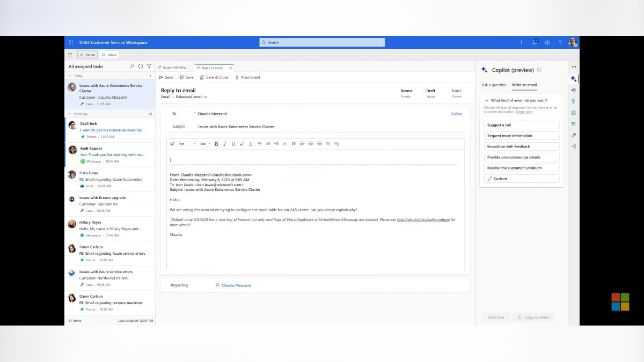Switch to the Inbox tab
644x362 pixels.
click(x=109, y=55)
